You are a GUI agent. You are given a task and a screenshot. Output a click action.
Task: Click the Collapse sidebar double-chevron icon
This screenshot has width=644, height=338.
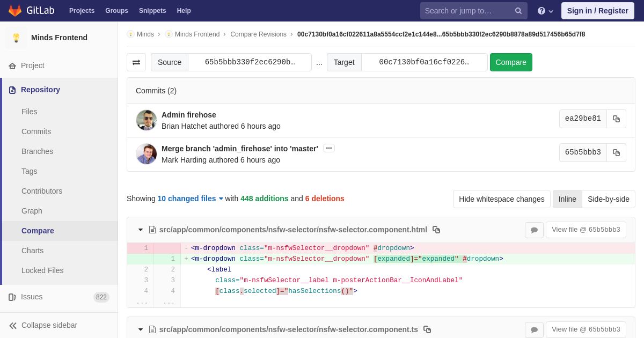(x=13, y=326)
